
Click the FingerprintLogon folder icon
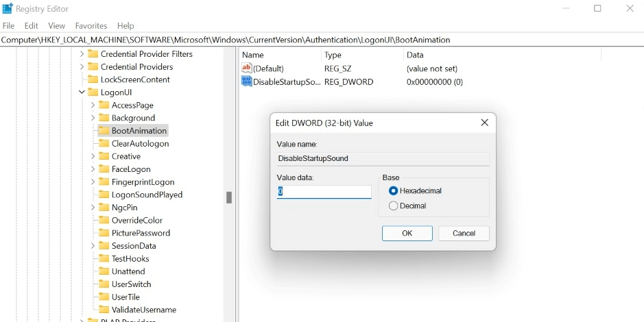click(x=104, y=182)
